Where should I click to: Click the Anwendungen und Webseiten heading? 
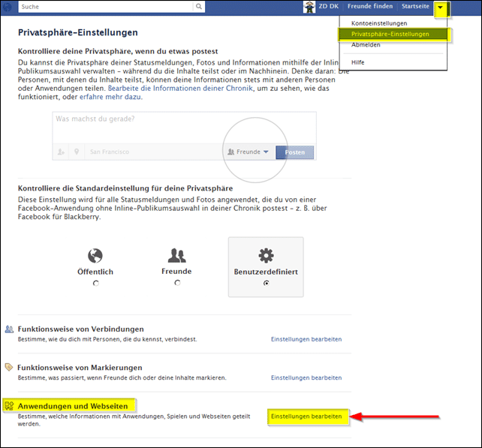(73, 406)
